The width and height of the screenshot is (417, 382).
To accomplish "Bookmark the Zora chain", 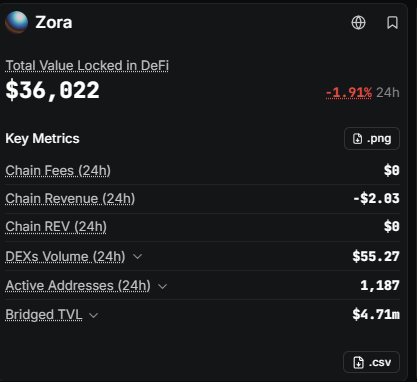I will tap(392, 23).
